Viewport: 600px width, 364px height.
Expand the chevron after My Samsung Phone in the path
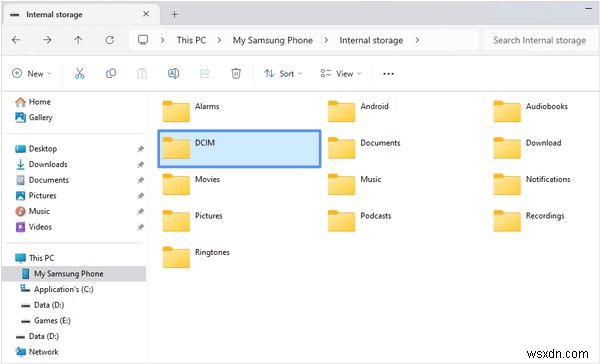coord(326,40)
